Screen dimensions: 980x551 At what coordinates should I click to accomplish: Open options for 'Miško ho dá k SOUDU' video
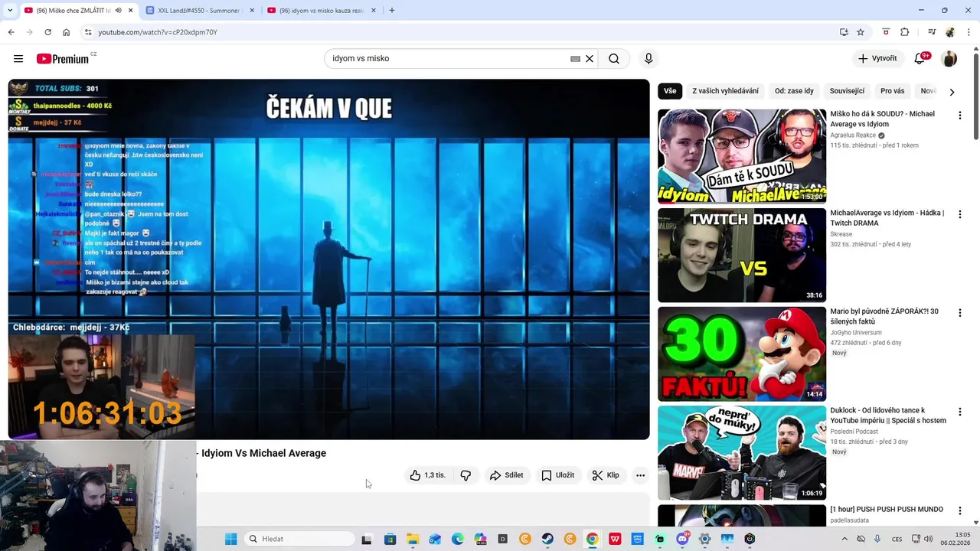(959, 116)
